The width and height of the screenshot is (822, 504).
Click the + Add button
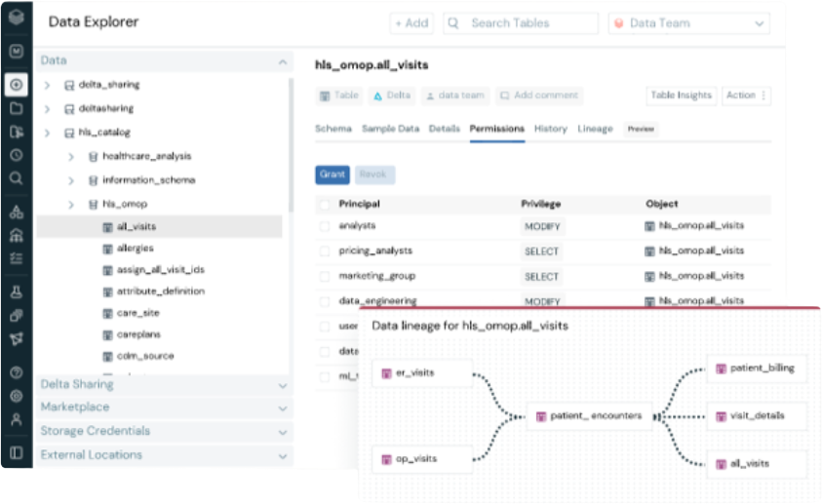click(x=411, y=23)
